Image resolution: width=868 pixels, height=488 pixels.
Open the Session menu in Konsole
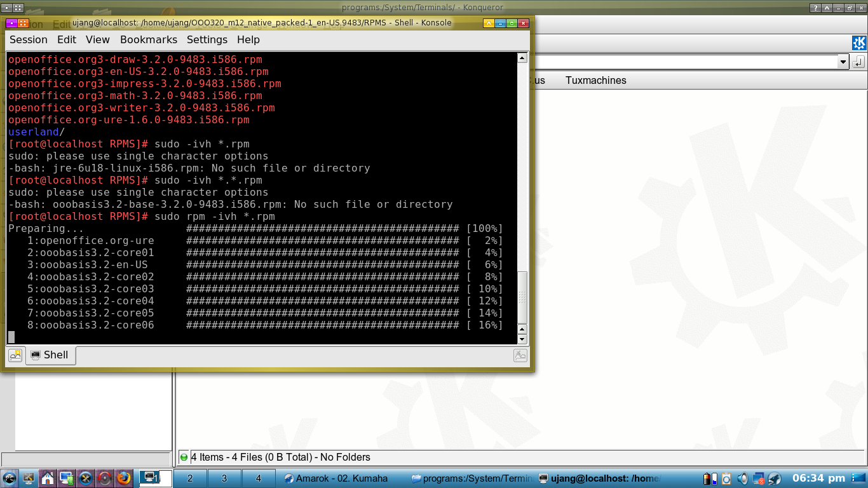(29, 39)
